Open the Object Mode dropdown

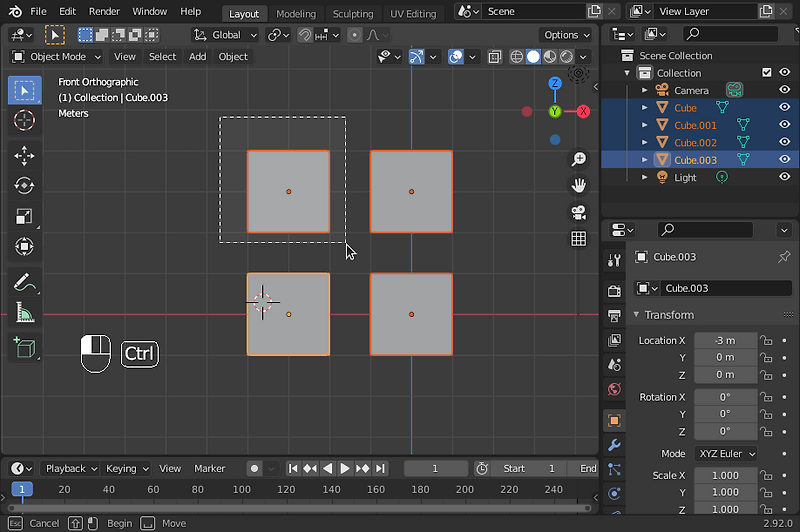pos(56,57)
